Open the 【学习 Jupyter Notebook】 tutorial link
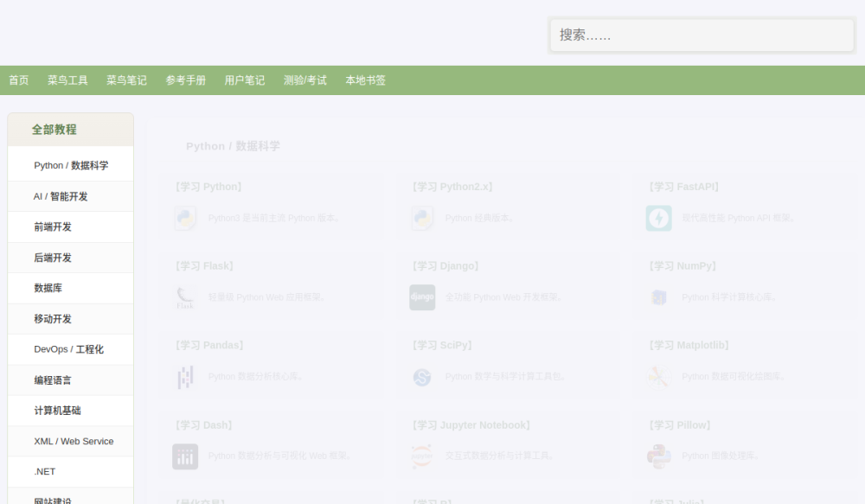 point(471,425)
